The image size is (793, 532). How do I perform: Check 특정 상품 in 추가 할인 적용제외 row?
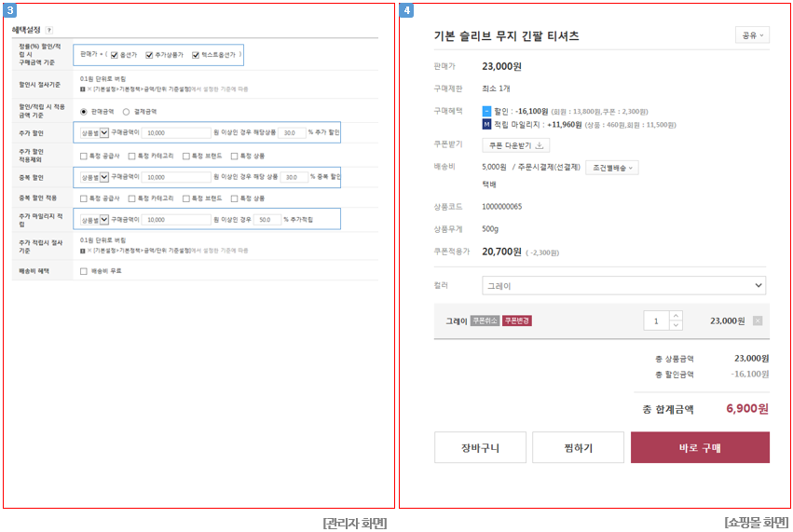(234, 157)
